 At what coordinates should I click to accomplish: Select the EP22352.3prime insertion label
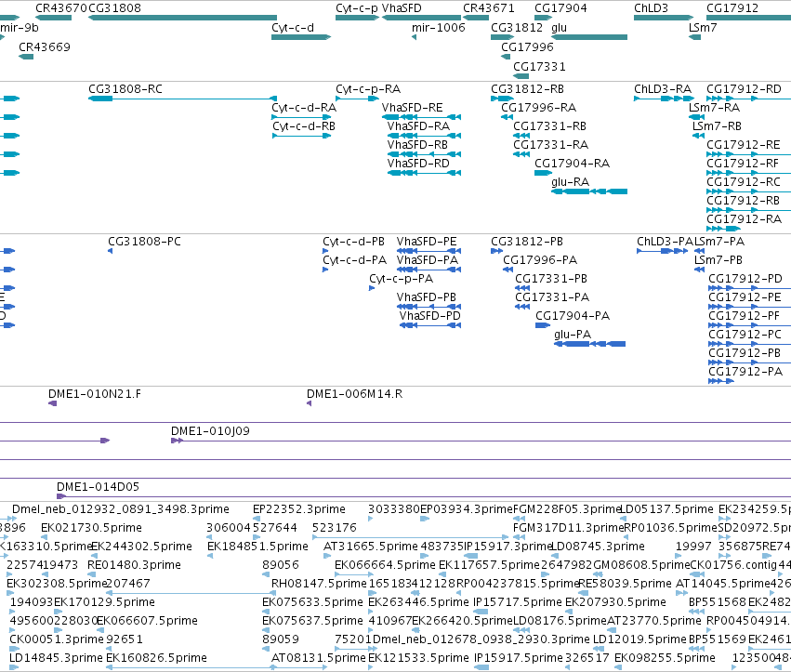coord(299,509)
